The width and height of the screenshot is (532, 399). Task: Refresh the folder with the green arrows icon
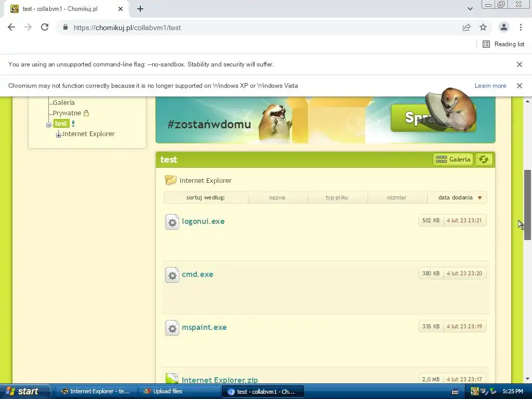(x=484, y=159)
